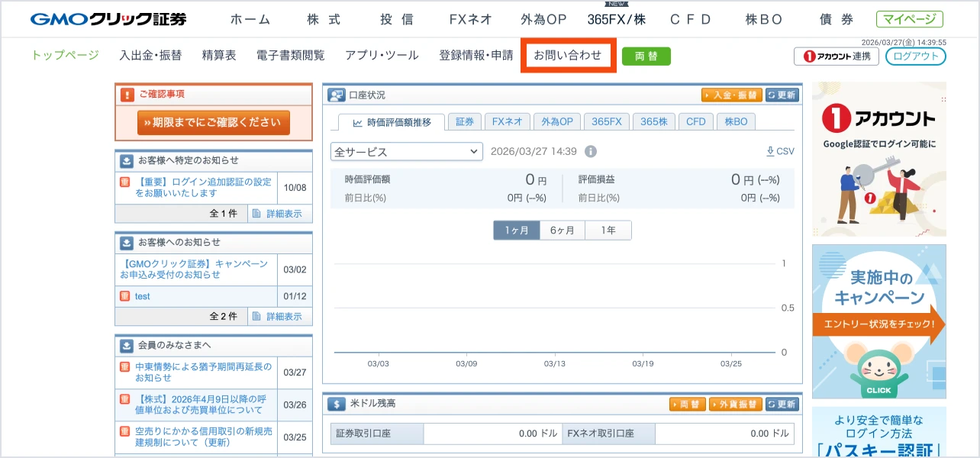Screen dimensions: 980x458
Task: Click the 実施中のキャンペーン banner
Action: 878,321
